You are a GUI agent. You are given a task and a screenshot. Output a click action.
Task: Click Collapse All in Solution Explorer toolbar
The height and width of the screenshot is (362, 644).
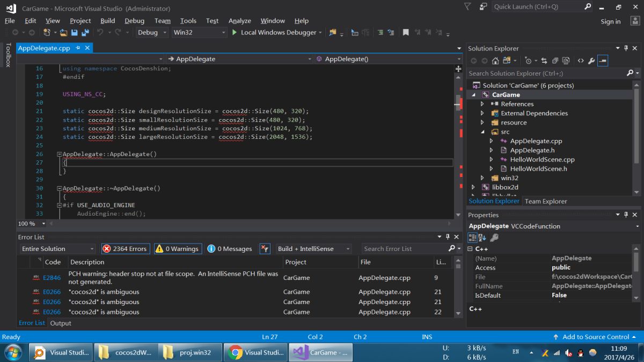(555, 61)
